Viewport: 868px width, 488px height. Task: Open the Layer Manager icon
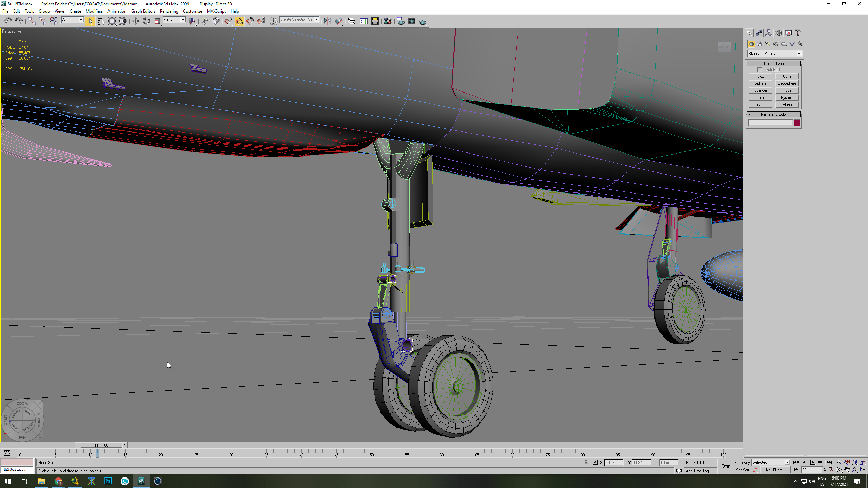tap(351, 21)
